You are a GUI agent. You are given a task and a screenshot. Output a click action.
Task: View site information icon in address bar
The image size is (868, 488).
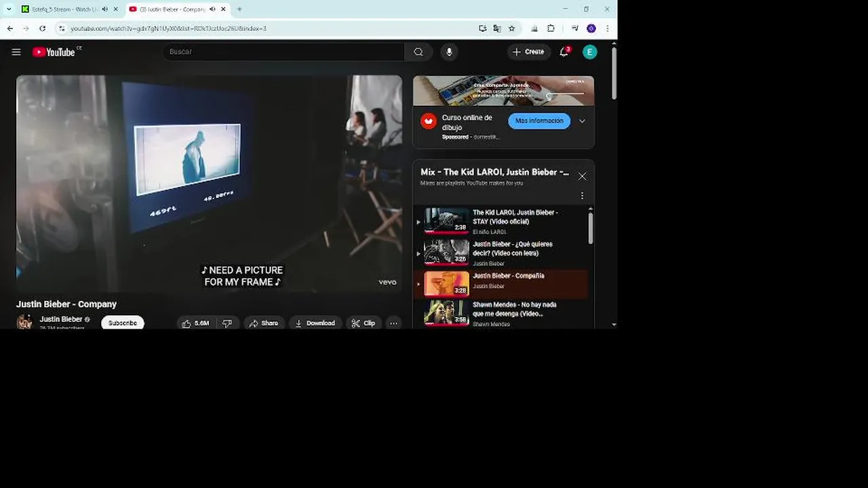62,28
